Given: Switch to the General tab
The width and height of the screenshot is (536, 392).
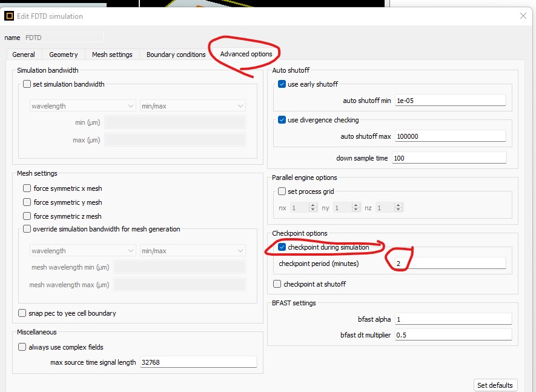Looking at the screenshot, I should 24,55.
